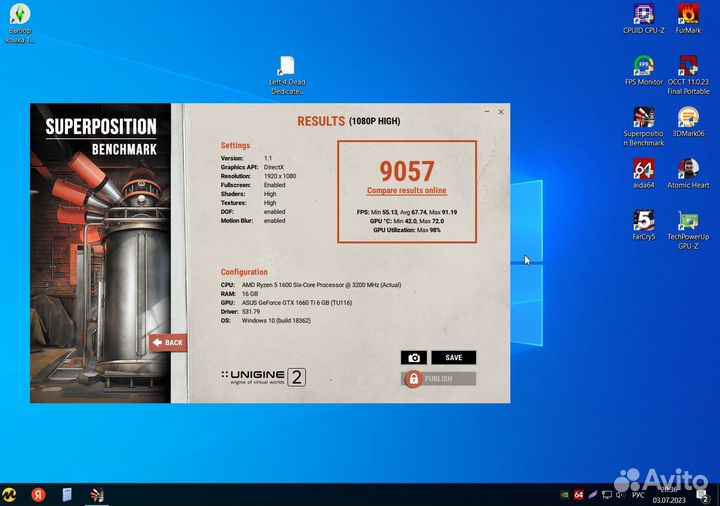Open the Yandex browser taskbar icon
This screenshot has height=506, width=720.
coord(39,495)
